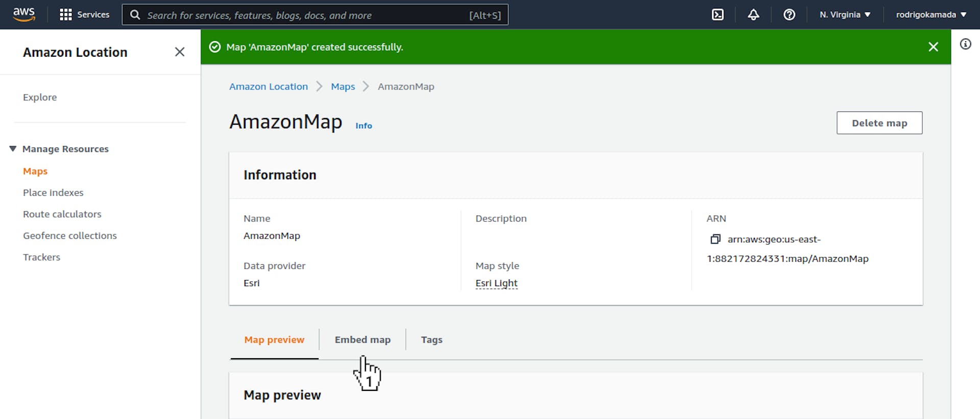The width and height of the screenshot is (980, 419).
Task: Click the Info link beside AmazonMap
Action: [x=363, y=126]
